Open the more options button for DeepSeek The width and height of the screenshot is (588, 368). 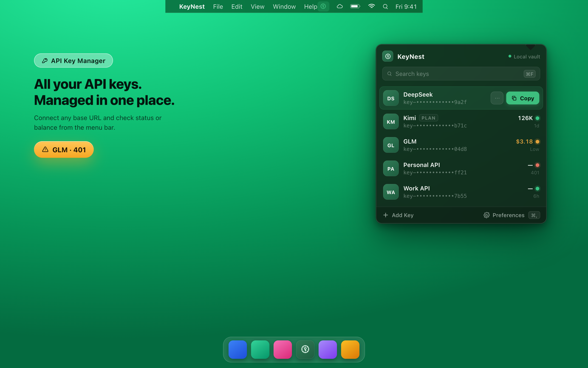[497, 98]
